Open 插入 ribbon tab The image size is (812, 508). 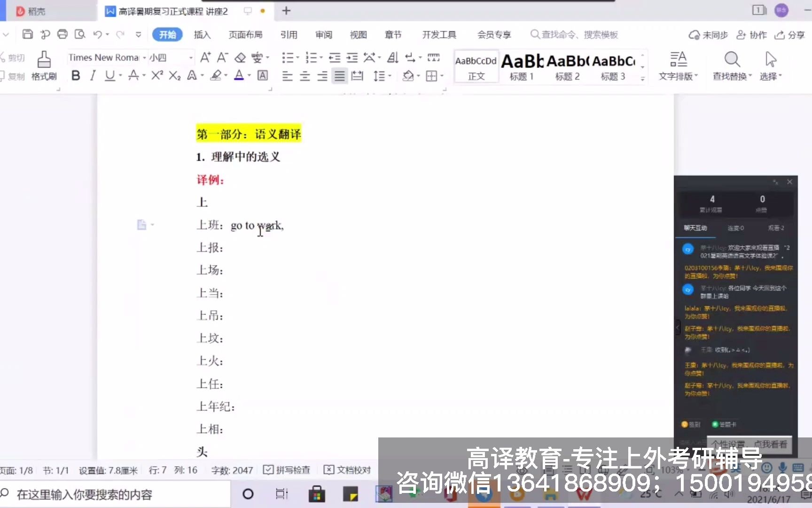coord(202,34)
